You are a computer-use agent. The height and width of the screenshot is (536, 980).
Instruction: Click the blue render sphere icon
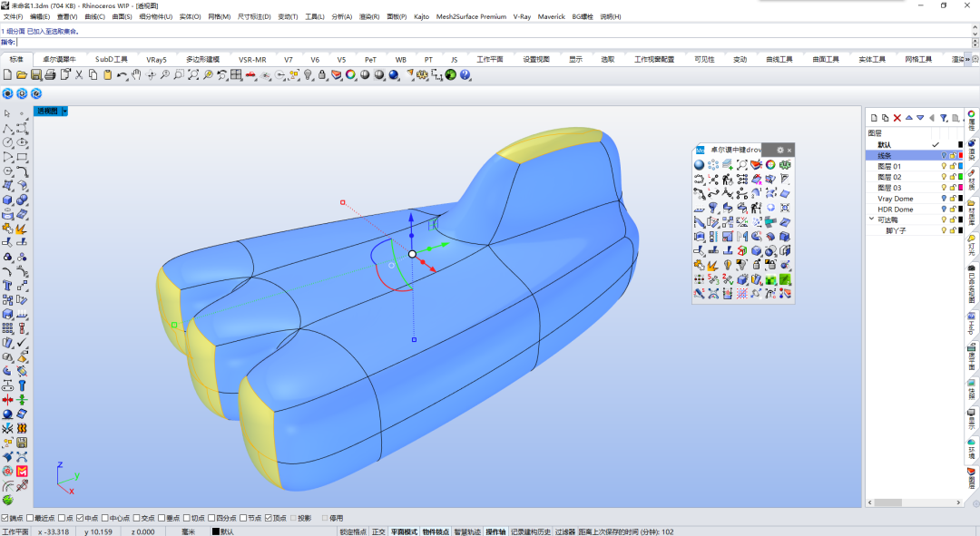click(x=394, y=75)
